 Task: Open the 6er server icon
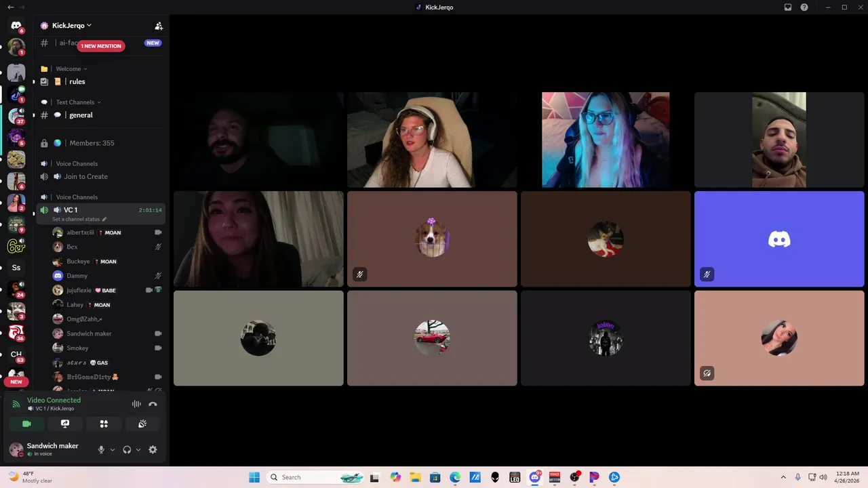[16, 246]
